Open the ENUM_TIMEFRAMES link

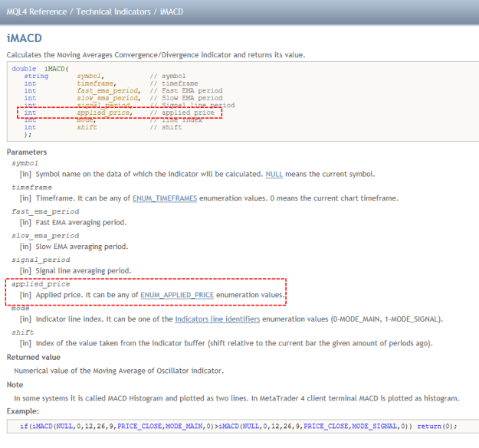[x=165, y=198]
